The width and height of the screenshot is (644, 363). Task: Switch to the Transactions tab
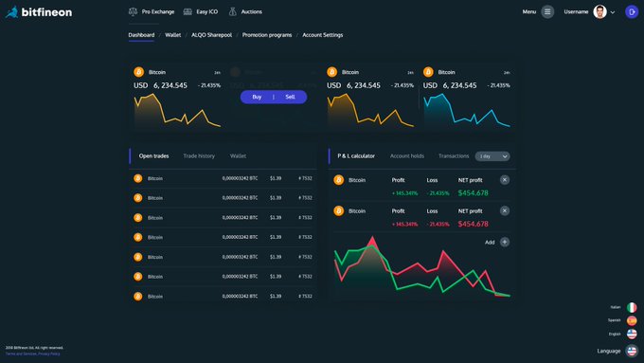(x=454, y=155)
